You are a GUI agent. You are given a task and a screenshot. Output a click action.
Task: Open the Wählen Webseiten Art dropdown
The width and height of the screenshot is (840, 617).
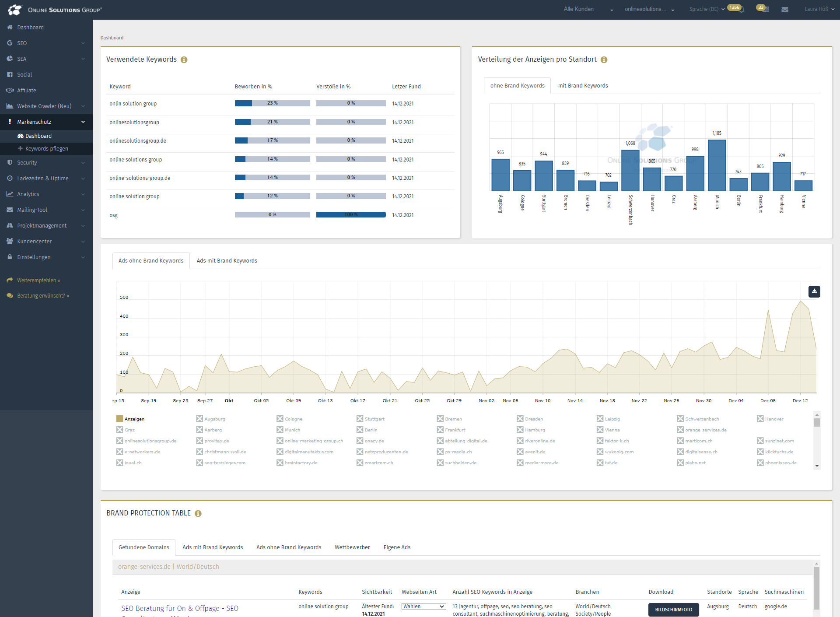[x=423, y=606]
